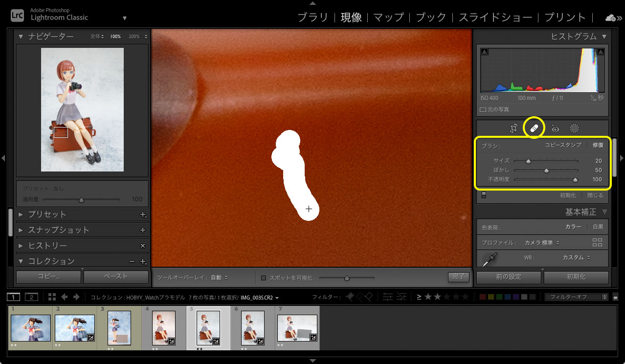Expand the スナップショット panel
Viewport: 625px width, 364px height.
21,230
